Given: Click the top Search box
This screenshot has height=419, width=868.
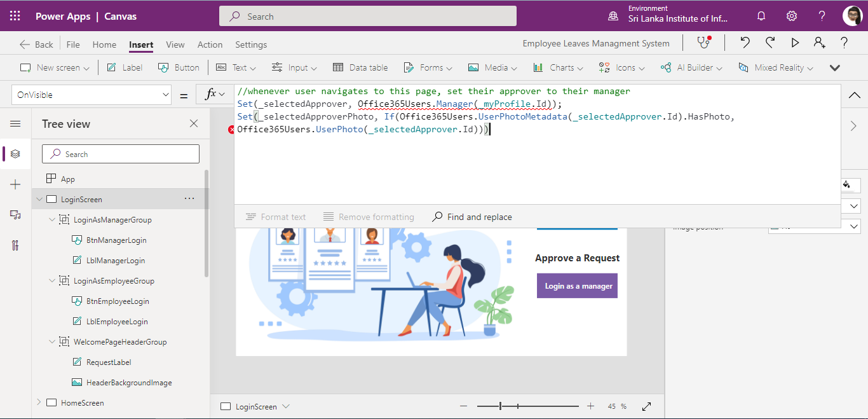Looking at the screenshot, I should click(x=368, y=17).
